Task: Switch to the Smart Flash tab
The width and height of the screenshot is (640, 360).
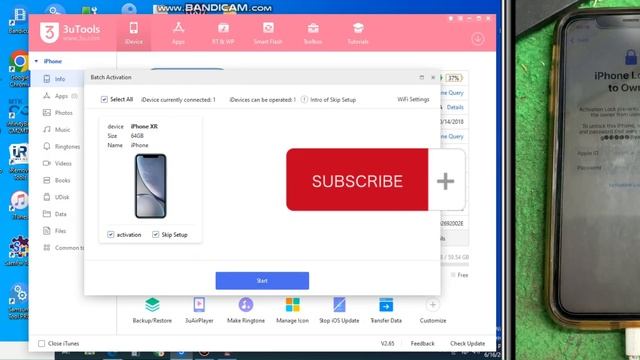Action: coord(268,33)
